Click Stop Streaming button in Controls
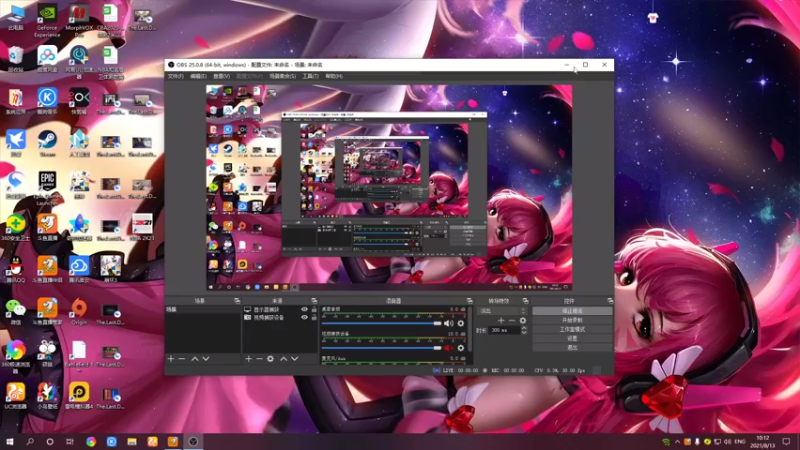Image resolution: width=800 pixels, height=450 pixels. pos(572,311)
